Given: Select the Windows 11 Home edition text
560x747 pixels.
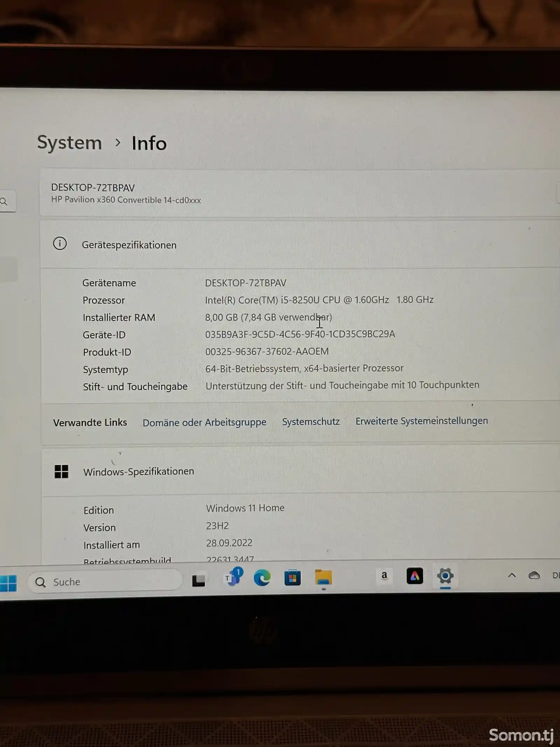Looking at the screenshot, I should 245,508.
